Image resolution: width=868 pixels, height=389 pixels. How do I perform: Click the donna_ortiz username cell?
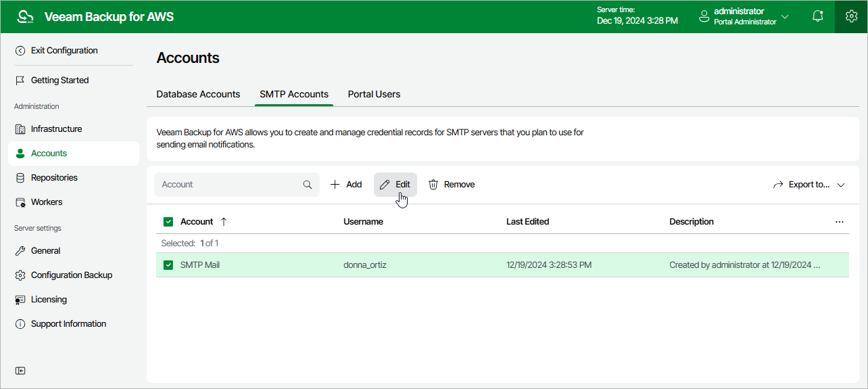pyautogui.click(x=365, y=265)
